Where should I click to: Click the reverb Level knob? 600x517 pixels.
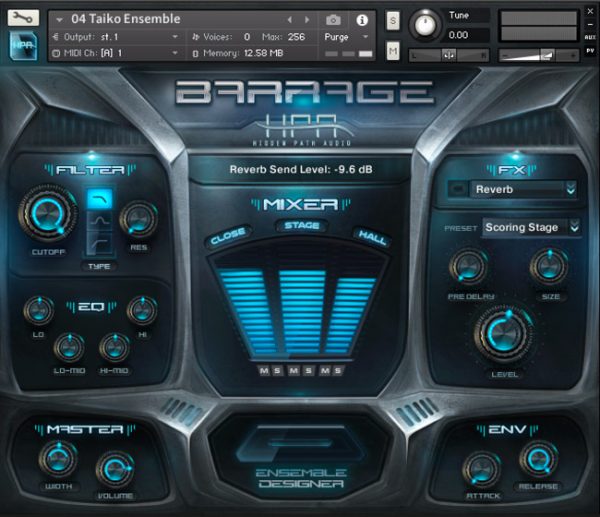[x=504, y=335]
